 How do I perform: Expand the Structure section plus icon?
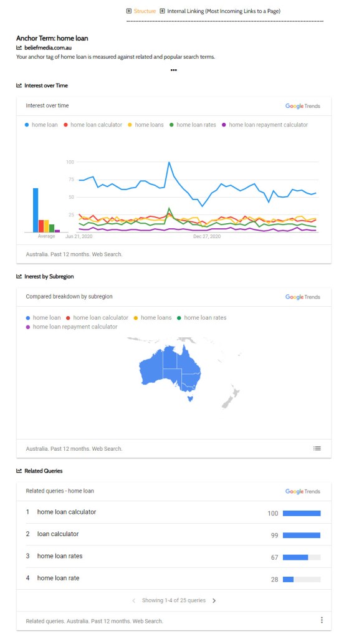click(x=129, y=11)
